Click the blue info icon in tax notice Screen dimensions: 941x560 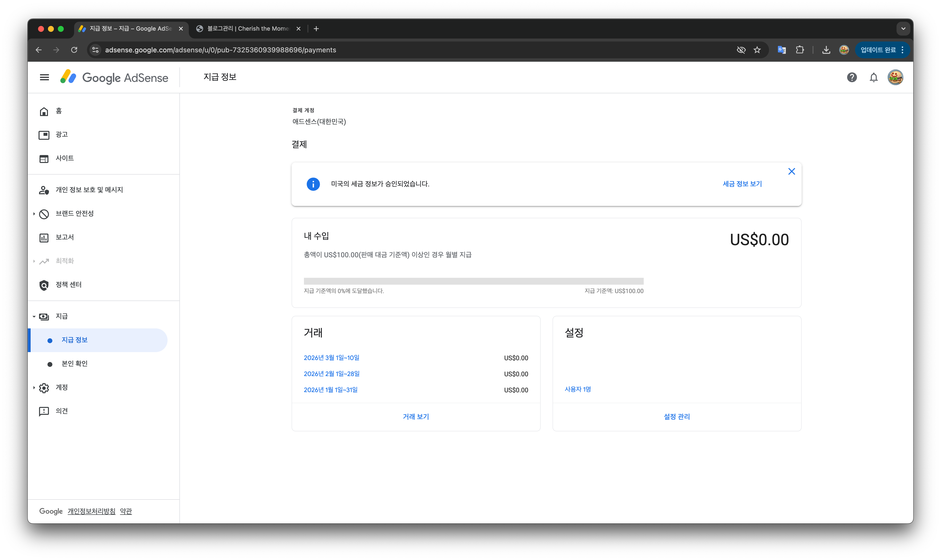click(x=313, y=184)
